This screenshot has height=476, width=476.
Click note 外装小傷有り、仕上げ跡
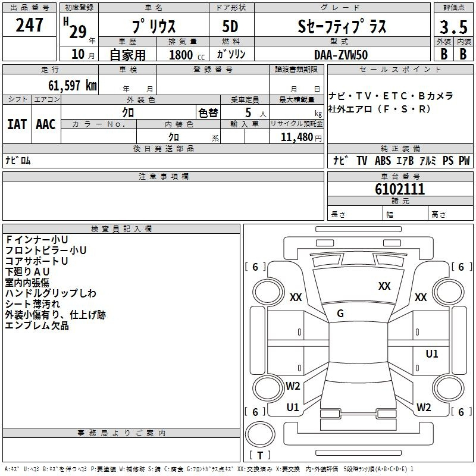pyautogui.click(x=55, y=315)
